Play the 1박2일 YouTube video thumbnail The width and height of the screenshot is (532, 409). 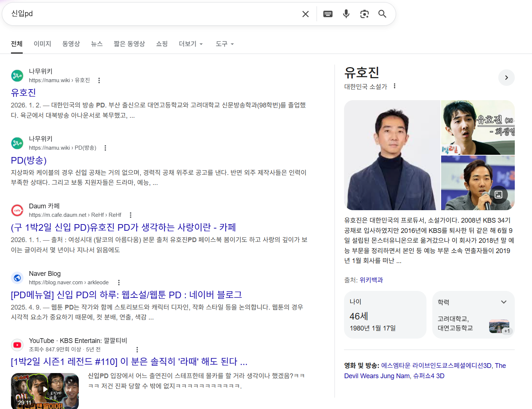[x=45, y=390]
